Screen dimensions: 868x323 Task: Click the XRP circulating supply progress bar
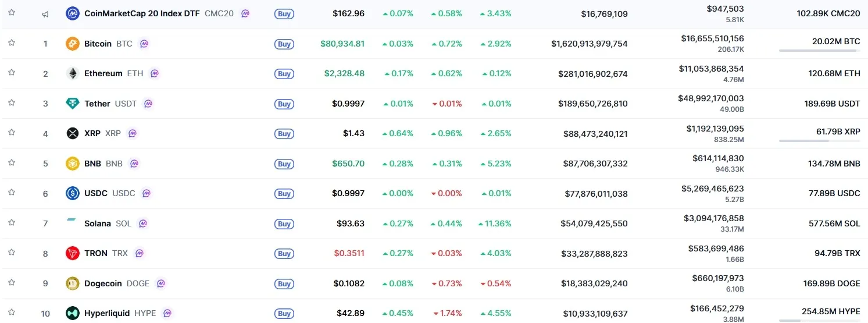(820, 140)
